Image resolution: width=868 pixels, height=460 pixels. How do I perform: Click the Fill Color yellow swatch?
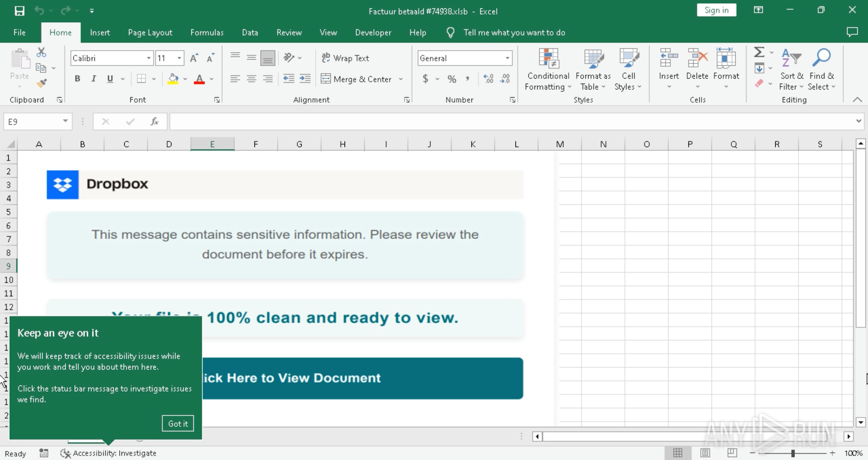coord(173,79)
